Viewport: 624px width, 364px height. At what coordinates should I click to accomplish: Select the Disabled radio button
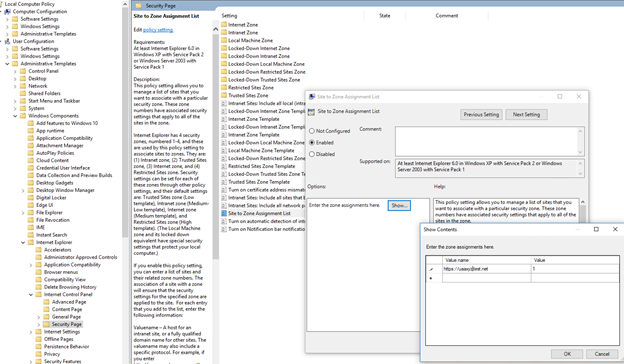[312, 154]
